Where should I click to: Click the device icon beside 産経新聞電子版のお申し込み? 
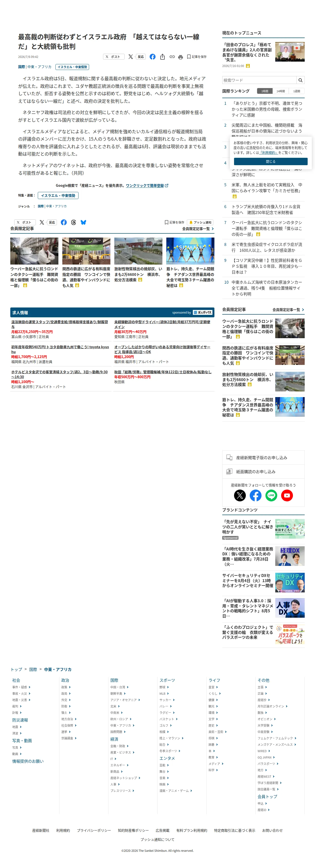(229, 458)
